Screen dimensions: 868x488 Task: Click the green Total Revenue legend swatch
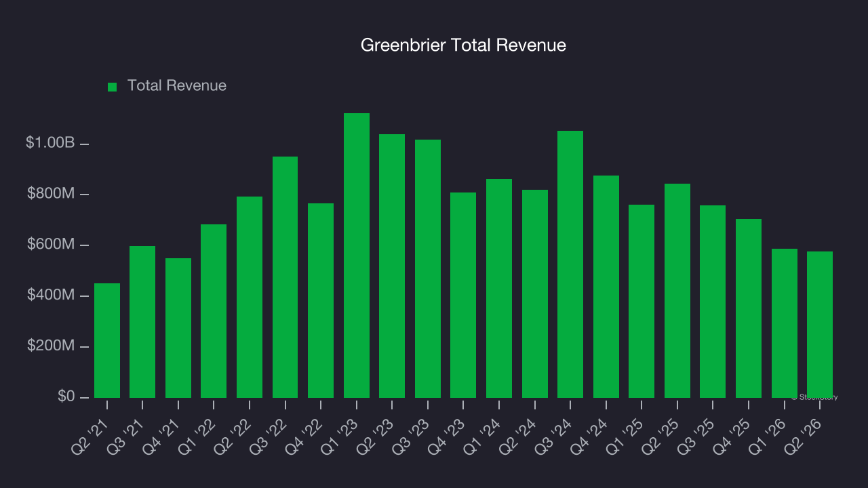[113, 87]
